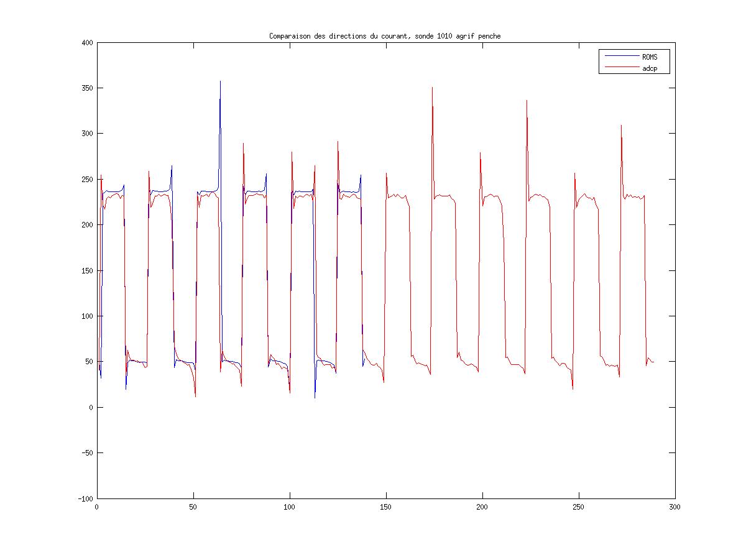
Task: Select the red adcp line sample in legend
Action: tap(619, 68)
